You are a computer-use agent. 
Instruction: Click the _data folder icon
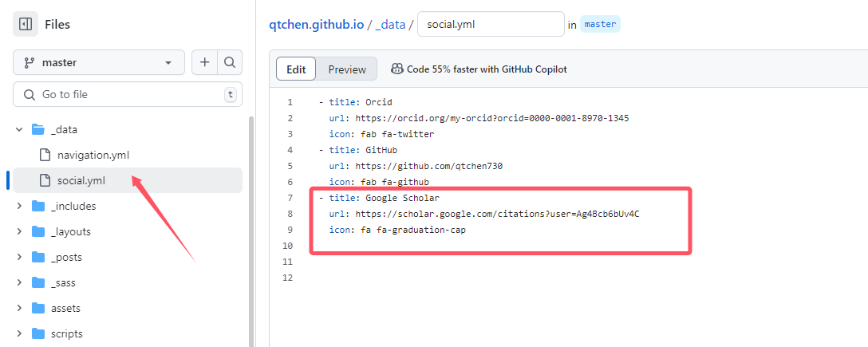pyautogui.click(x=38, y=130)
